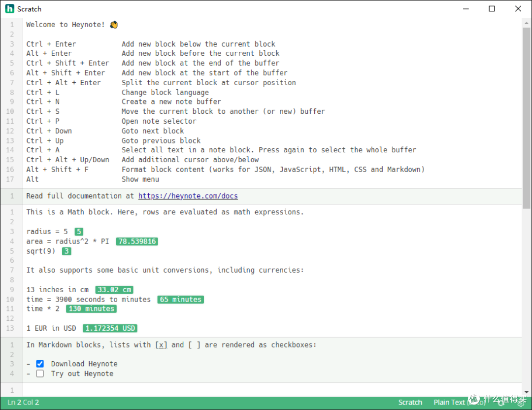532x410 pixels.
Task: Open the Plain Text language selector in status bar
Action: tap(459, 403)
